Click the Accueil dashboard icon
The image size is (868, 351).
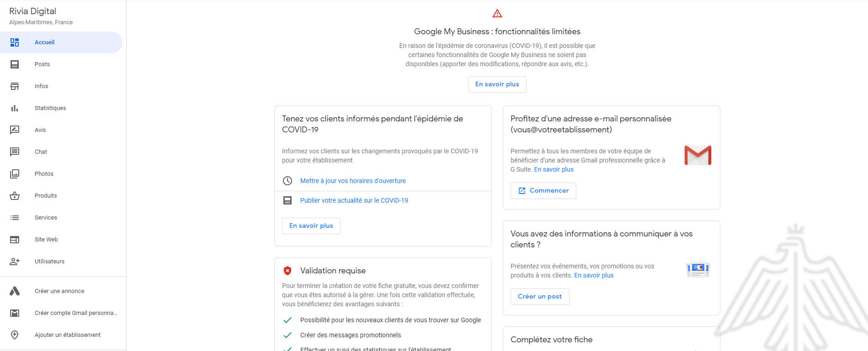(x=15, y=42)
